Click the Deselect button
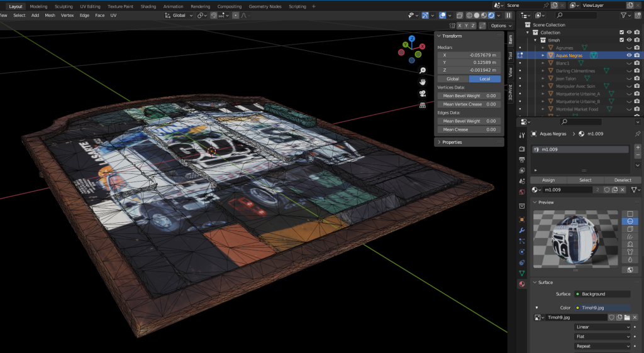This screenshot has height=353, width=644. point(623,180)
